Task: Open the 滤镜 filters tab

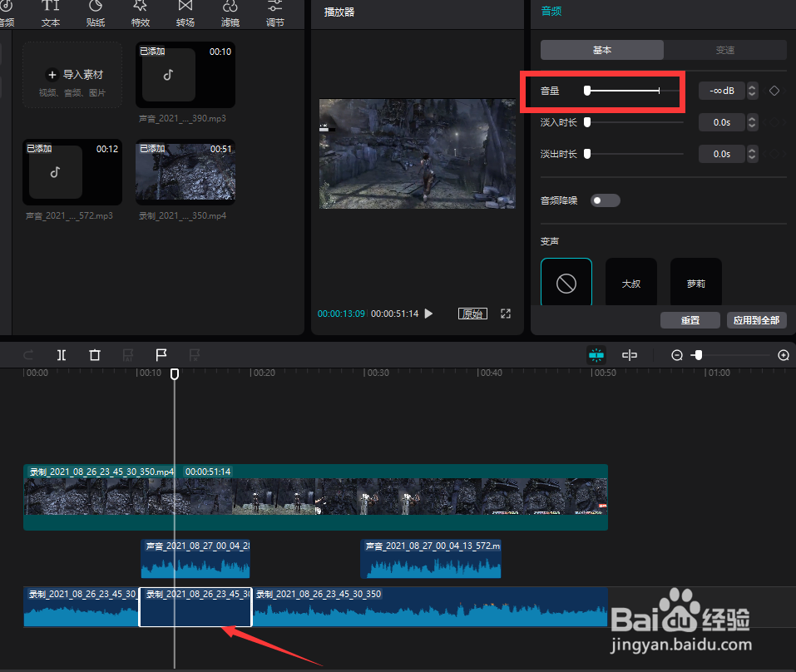Action: point(230,13)
